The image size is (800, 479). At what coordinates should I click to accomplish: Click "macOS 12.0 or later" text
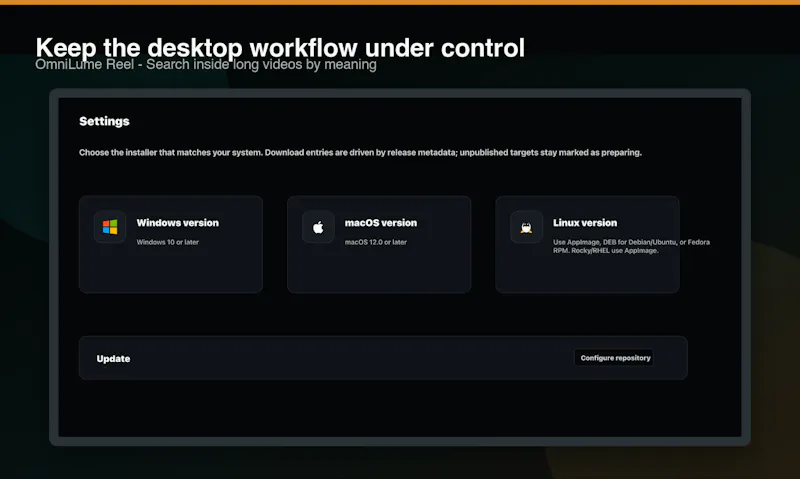pyautogui.click(x=376, y=242)
